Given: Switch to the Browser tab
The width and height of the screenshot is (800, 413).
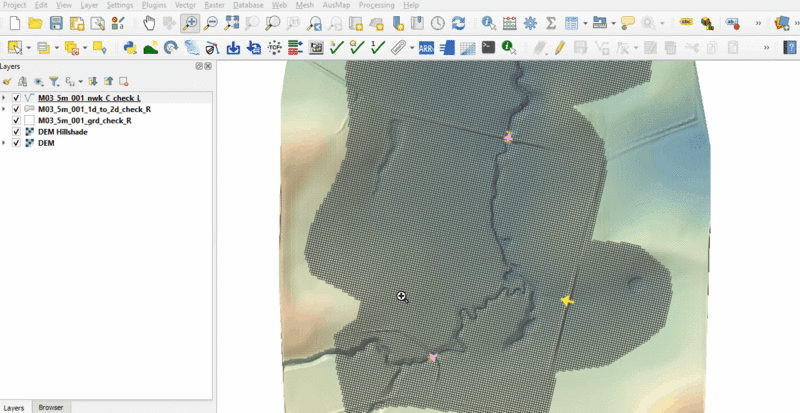Looking at the screenshot, I should pyautogui.click(x=50, y=408).
